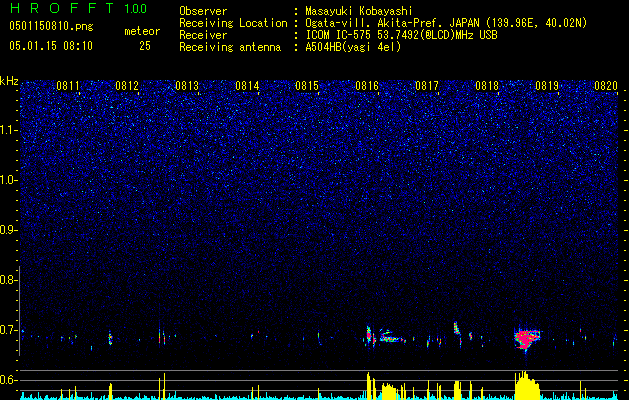Click the 0.6 kHz axis label
The image size is (629, 400).
click(x=9, y=380)
